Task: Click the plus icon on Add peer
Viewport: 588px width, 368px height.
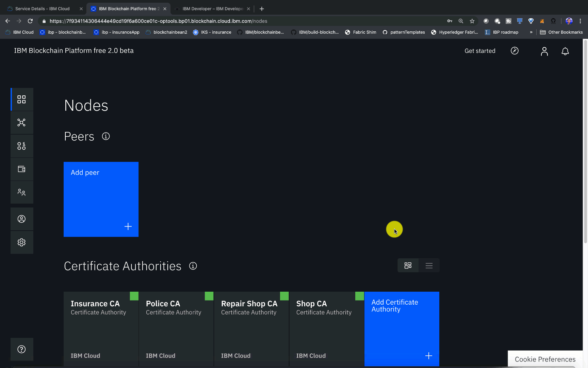Action: pyautogui.click(x=128, y=227)
